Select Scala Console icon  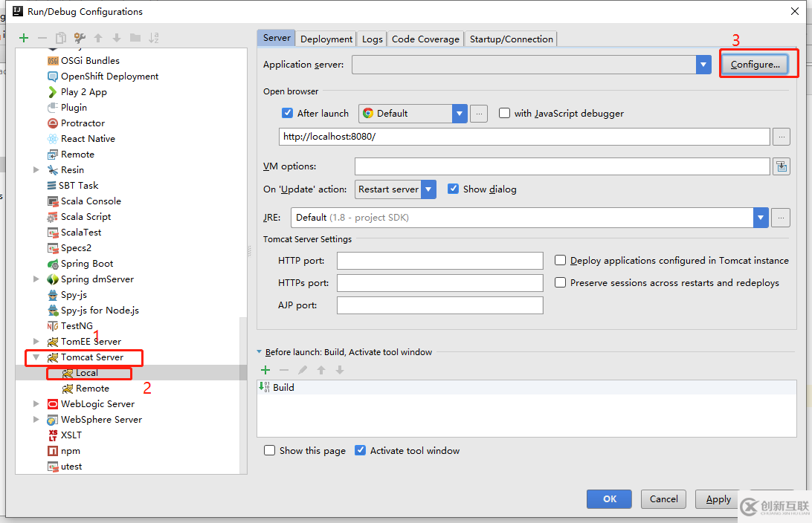click(53, 201)
